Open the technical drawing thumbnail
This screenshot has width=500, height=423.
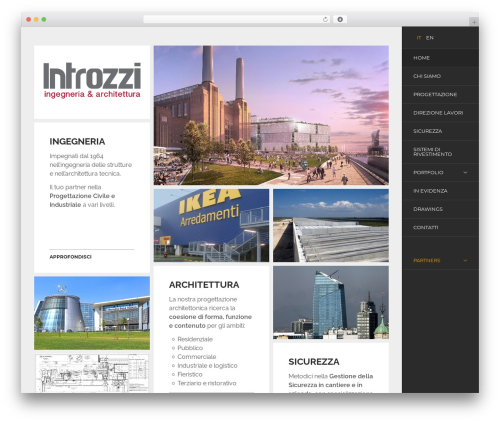[92, 373]
